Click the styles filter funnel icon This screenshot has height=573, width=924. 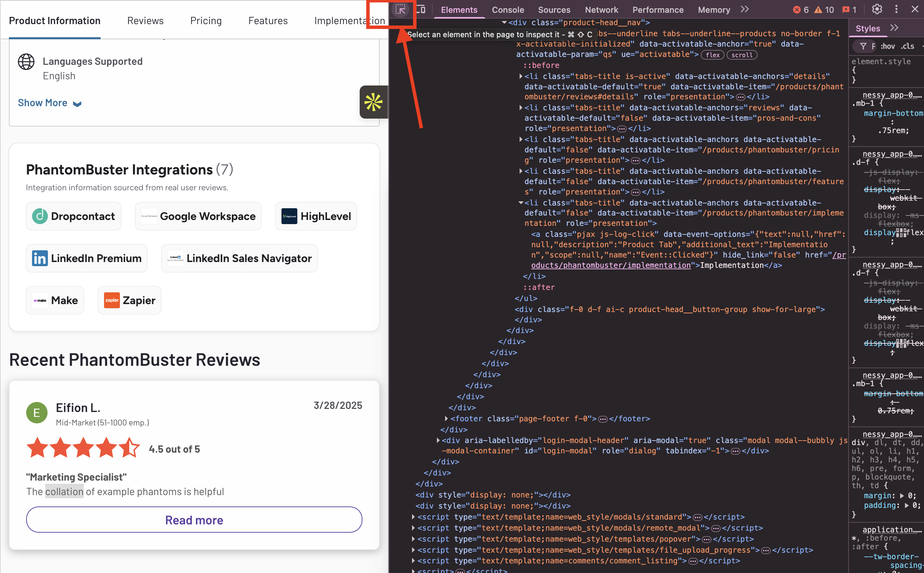click(x=863, y=46)
